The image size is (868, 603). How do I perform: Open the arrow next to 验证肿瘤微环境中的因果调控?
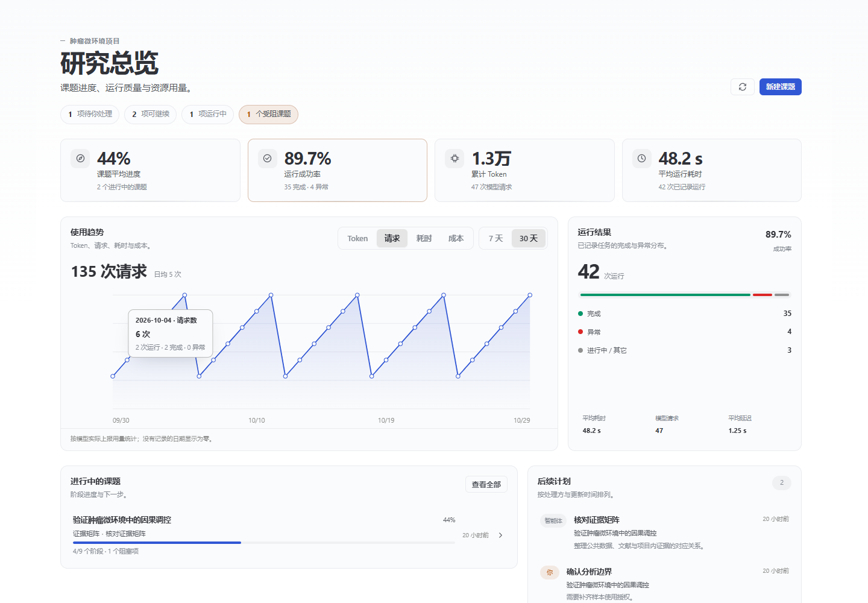click(500, 535)
